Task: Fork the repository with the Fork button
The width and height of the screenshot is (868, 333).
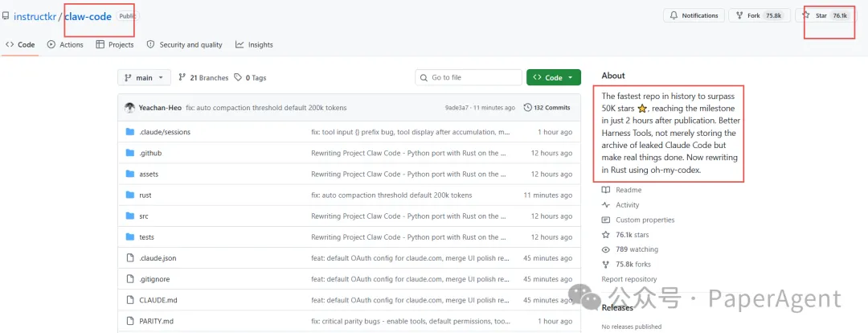Action: click(759, 15)
